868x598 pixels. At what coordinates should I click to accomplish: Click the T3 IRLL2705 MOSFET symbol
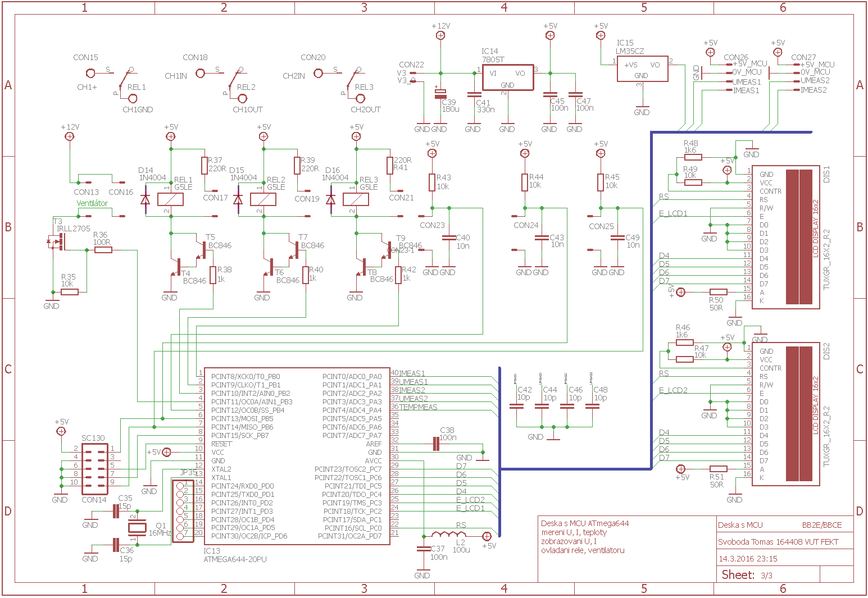[56, 243]
